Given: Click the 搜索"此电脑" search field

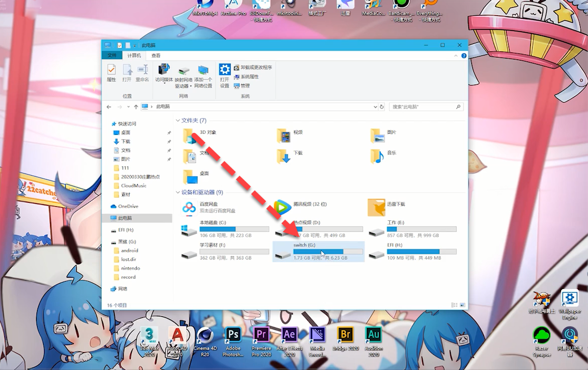Looking at the screenshot, I should [x=426, y=107].
